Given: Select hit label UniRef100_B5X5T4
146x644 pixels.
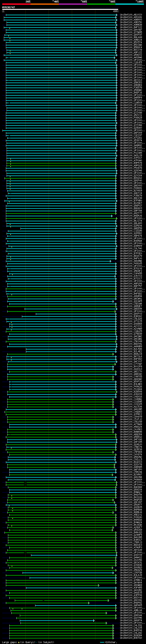Looking at the screenshot, I should click(x=131, y=42).
